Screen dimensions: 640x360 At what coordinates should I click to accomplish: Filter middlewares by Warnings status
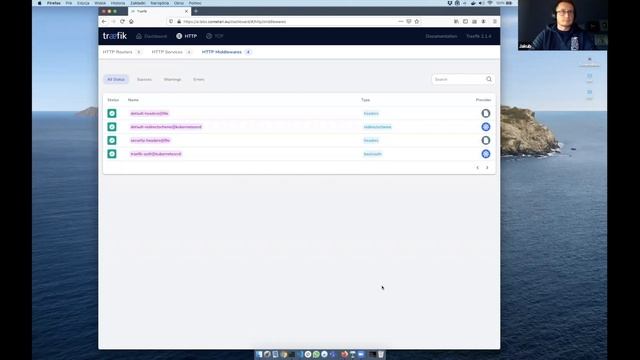tap(172, 79)
